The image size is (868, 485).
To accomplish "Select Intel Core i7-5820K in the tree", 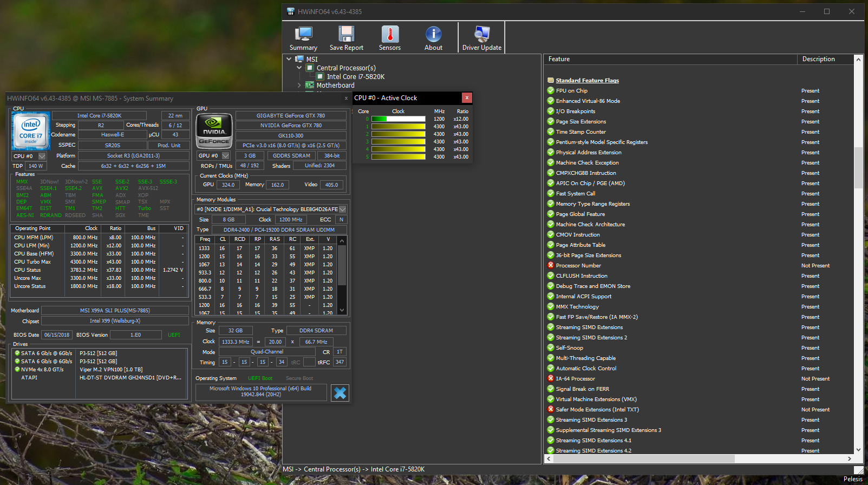I will (x=355, y=76).
